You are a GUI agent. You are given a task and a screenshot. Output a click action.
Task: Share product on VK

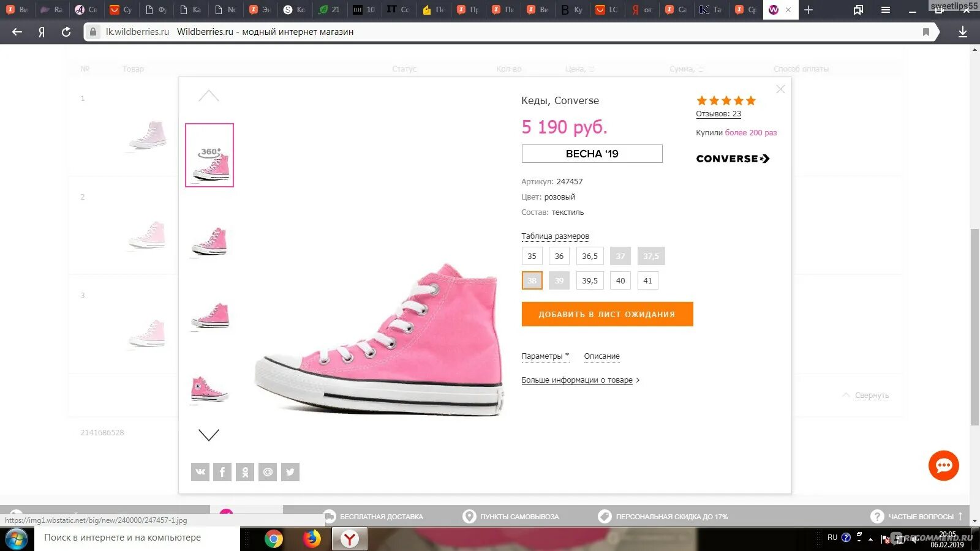click(x=200, y=472)
